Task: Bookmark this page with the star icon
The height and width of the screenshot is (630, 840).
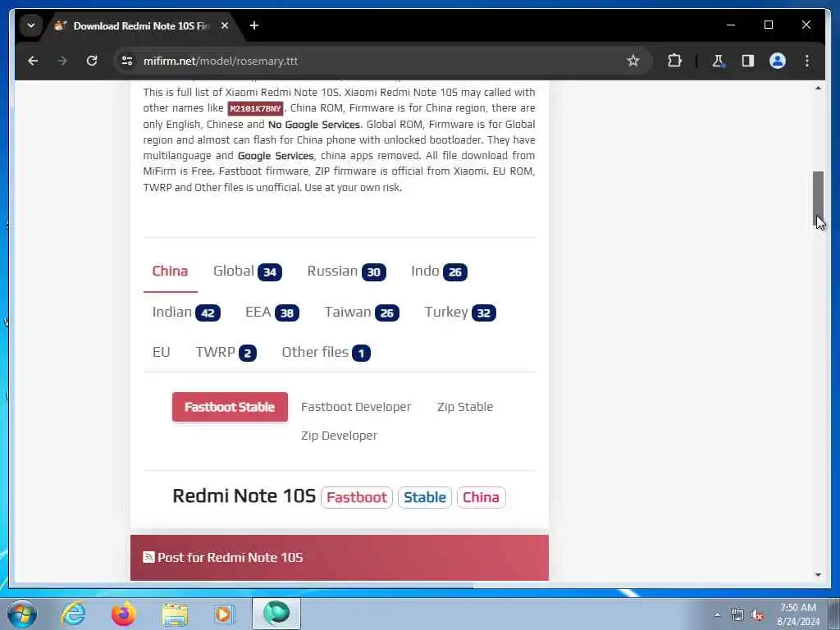Action: point(633,61)
